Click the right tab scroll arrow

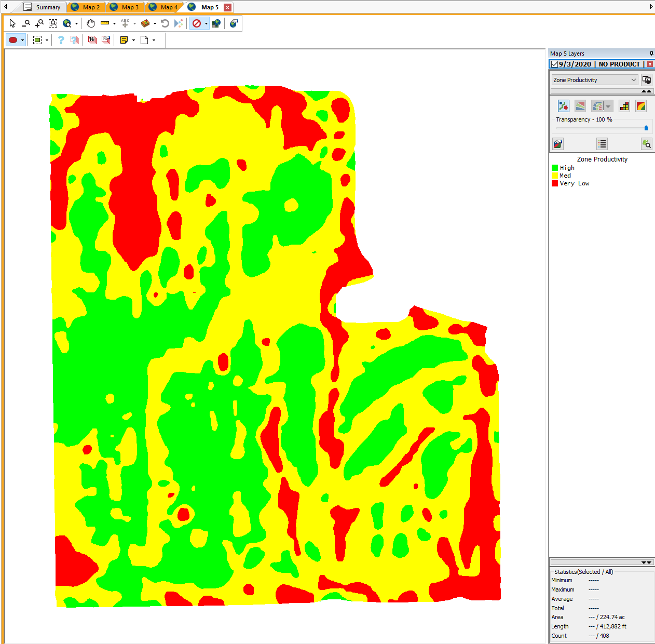[651, 7]
